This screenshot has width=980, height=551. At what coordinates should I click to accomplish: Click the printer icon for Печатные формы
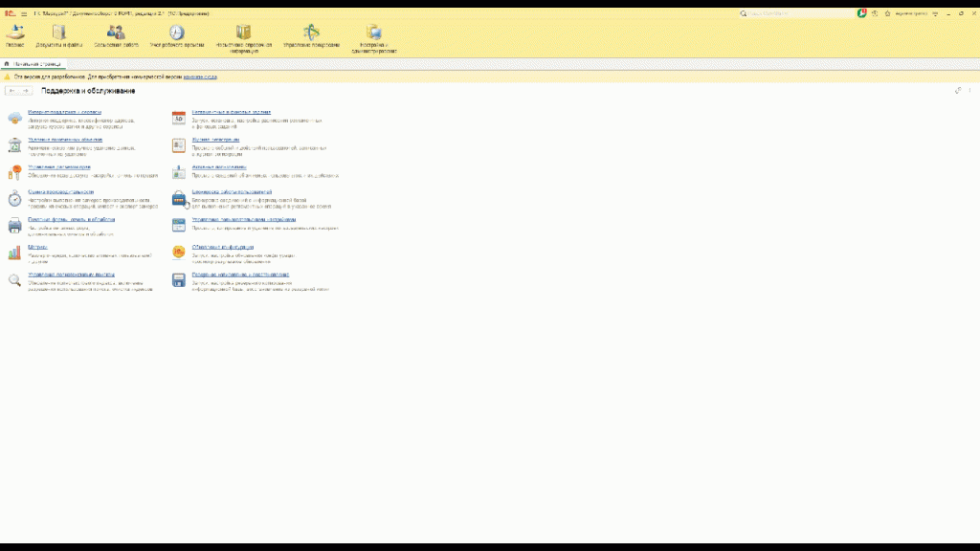point(15,226)
